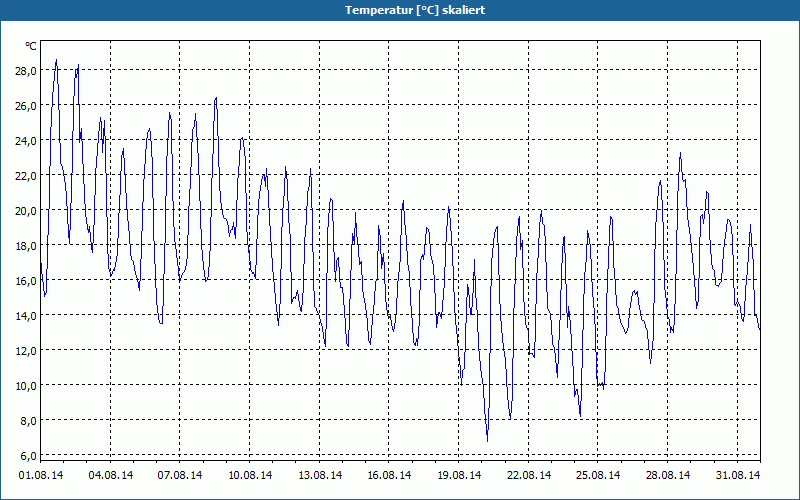The width and height of the screenshot is (800, 500).
Task: Click the title 'Temperatur [°C] skaliert'
Action: click(415, 10)
